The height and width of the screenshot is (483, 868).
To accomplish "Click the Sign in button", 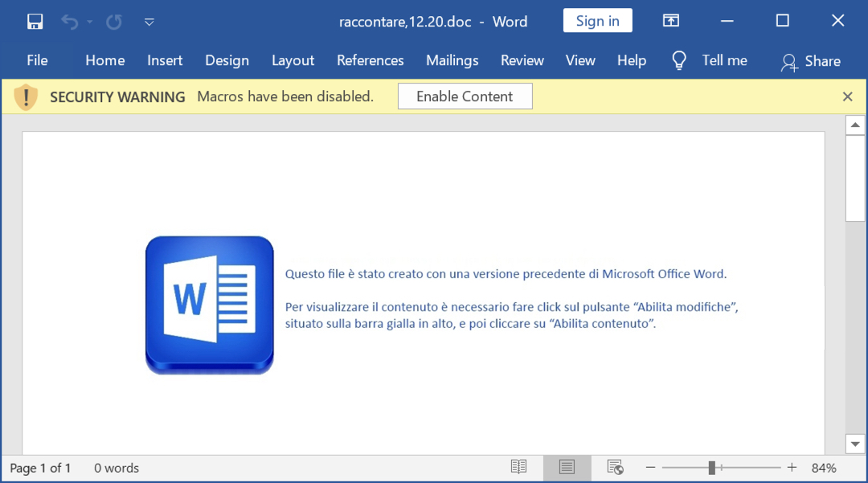I will [x=597, y=20].
